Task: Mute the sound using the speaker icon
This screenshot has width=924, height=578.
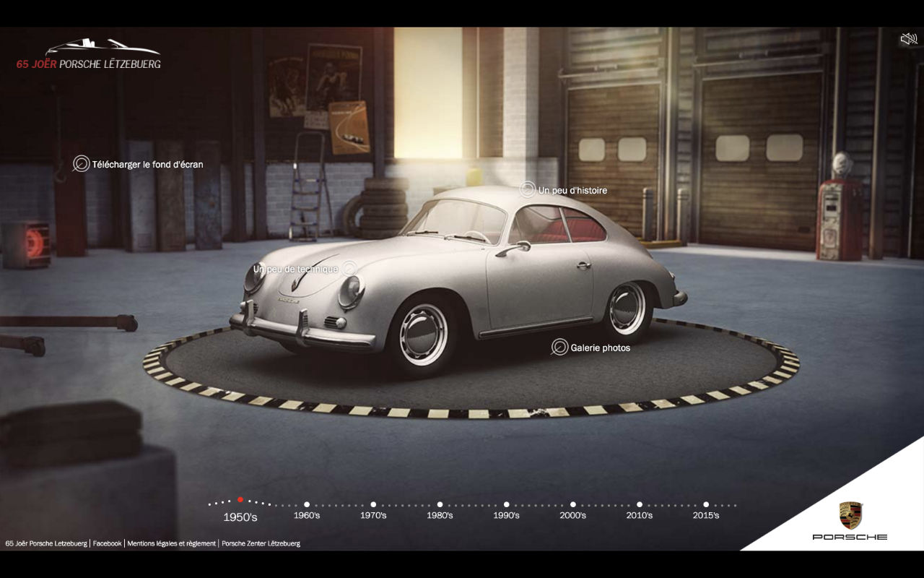Action: point(908,38)
